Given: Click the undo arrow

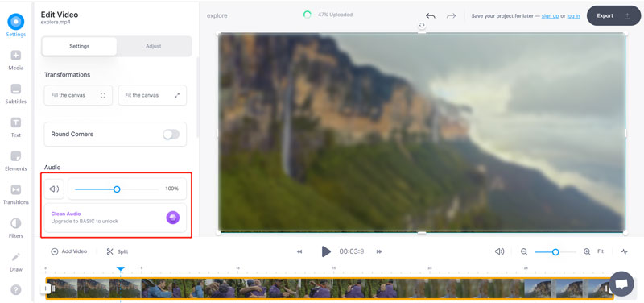Looking at the screenshot, I should [430, 15].
